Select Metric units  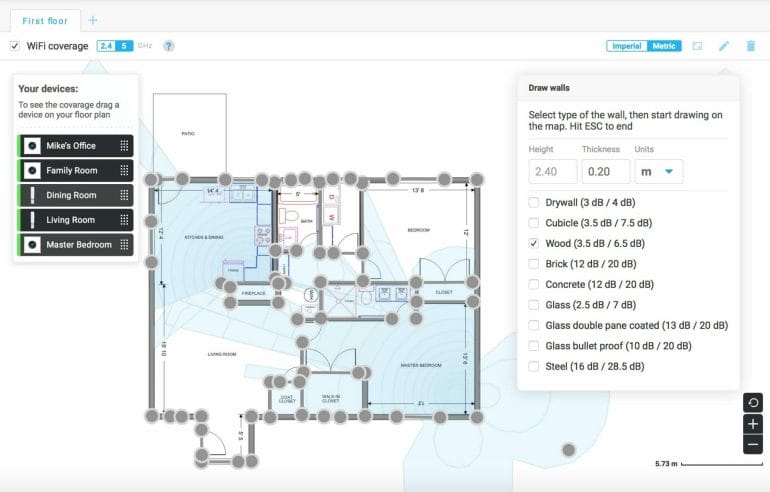[664, 46]
